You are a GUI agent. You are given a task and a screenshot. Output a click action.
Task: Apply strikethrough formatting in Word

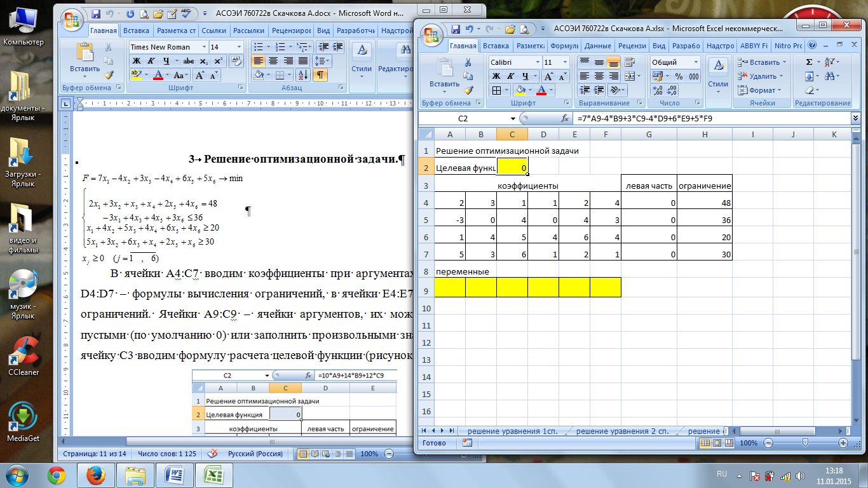(188, 61)
